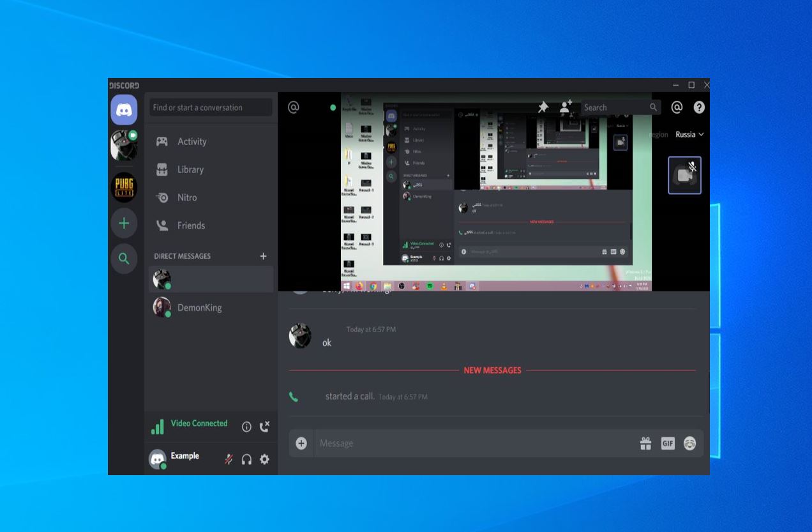812x532 pixels.
Task: Open the Nitro gift icon
Action: 645,443
